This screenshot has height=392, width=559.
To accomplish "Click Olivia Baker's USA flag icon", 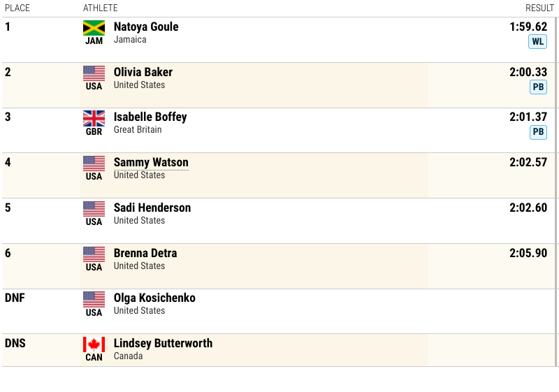I will pyautogui.click(x=94, y=73).
